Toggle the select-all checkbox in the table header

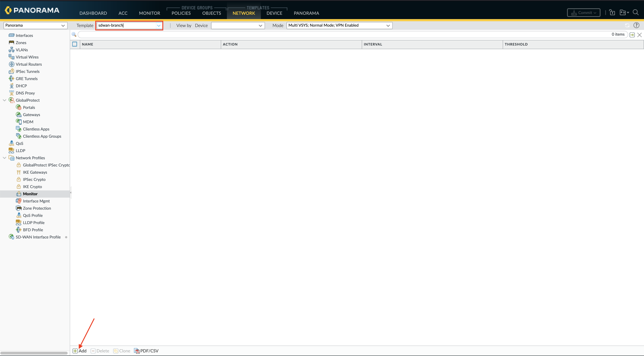point(75,44)
